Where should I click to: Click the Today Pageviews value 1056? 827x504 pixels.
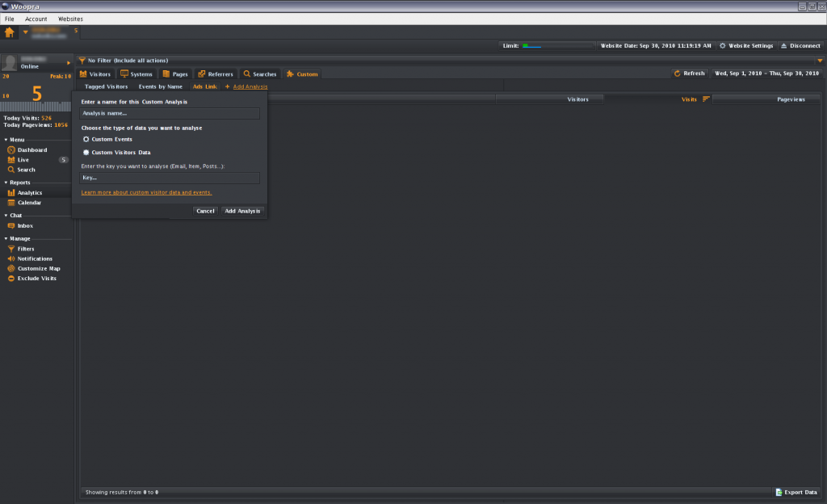pyautogui.click(x=61, y=125)
